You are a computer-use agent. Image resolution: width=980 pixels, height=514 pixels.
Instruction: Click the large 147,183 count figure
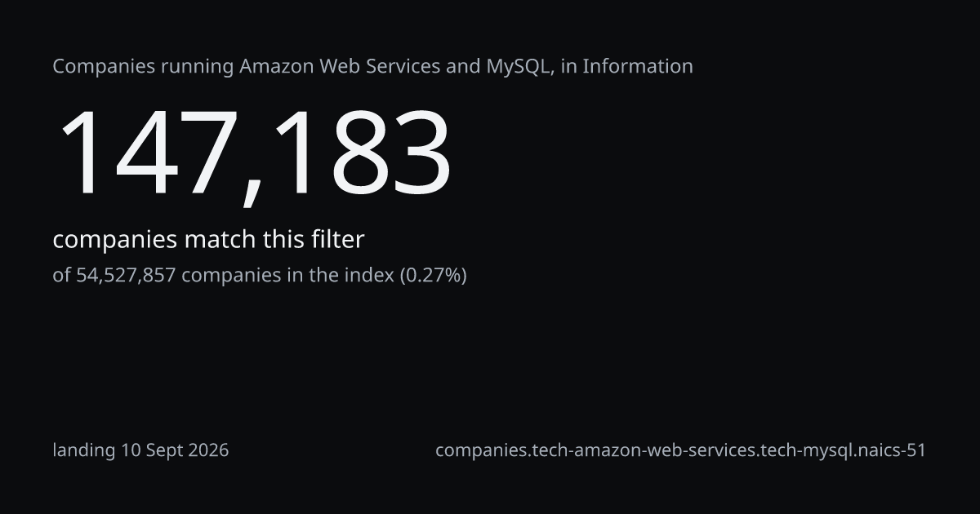(252, 154)
